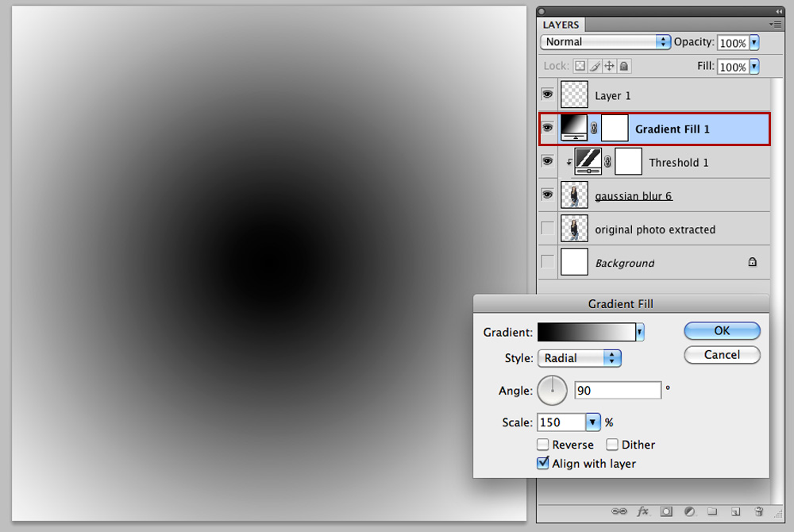Click the Background layer thumbnail
Image resolution: width=794 pixels, height=532 pixels.
(x=574, y=262)
